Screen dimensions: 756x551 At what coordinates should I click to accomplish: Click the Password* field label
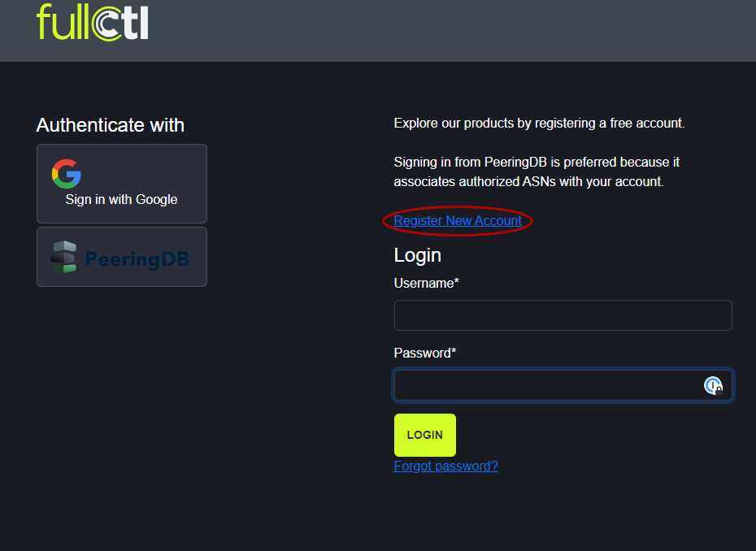coord(424,354)
